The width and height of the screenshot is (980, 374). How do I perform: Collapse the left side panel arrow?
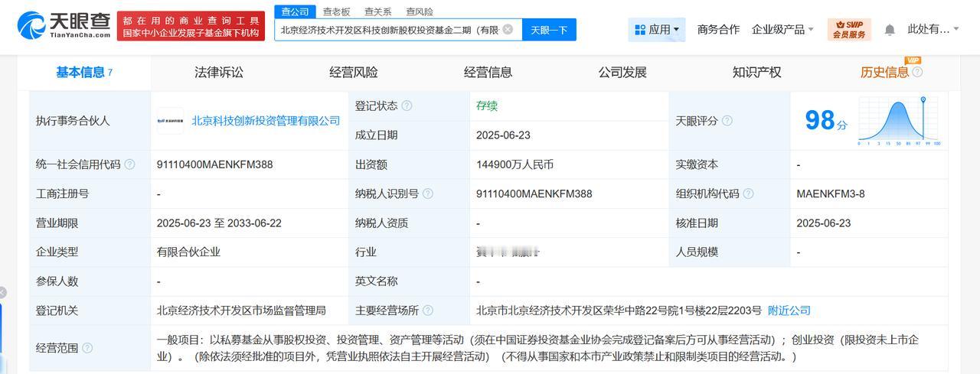2,292
